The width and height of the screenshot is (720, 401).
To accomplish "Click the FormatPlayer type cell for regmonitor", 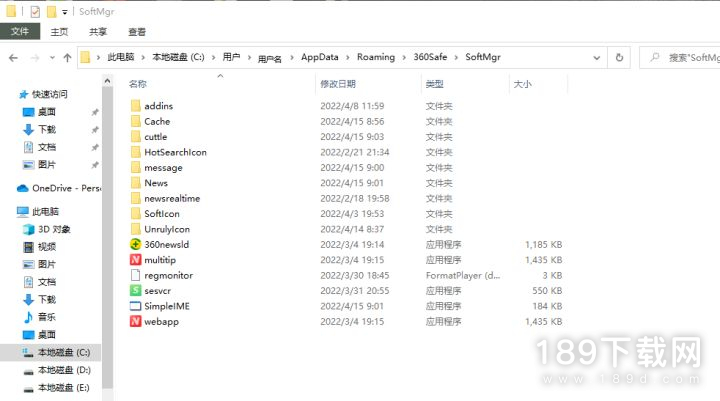I will click(x=463, y=276).
